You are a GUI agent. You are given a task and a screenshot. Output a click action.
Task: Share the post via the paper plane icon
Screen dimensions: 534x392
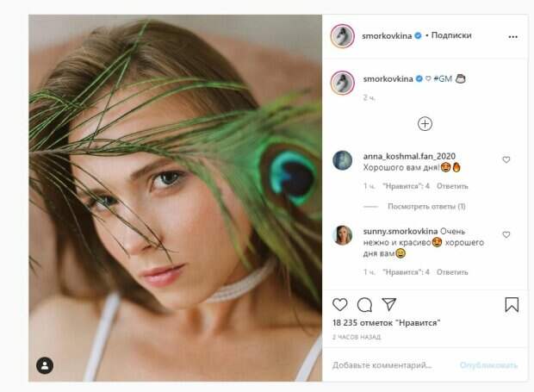tap(388, 304)
